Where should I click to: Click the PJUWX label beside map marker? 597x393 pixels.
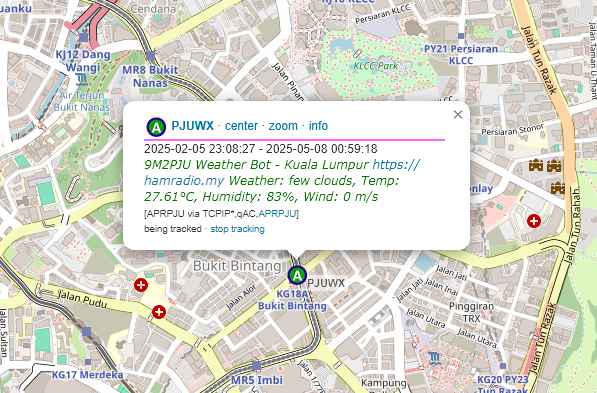(326, 283)
